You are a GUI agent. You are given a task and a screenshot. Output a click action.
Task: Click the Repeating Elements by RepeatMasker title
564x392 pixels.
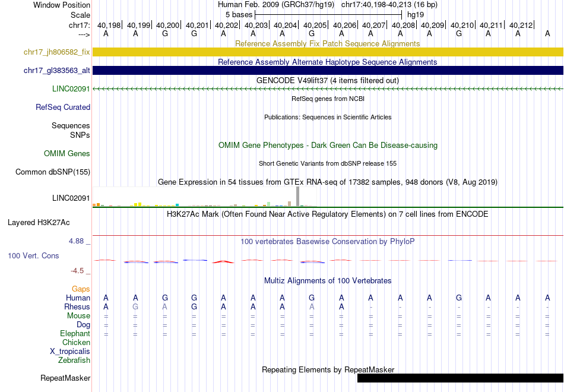(x=328, y=369)
